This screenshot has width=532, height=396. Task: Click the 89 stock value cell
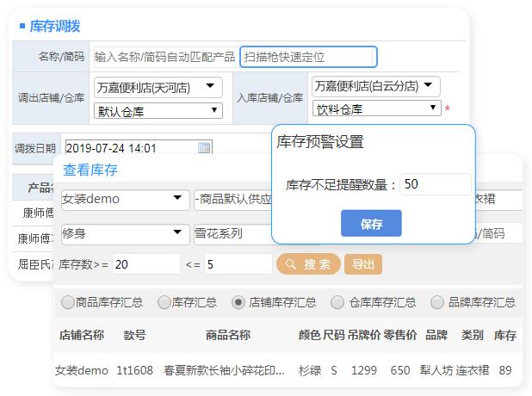coord(505,370)
